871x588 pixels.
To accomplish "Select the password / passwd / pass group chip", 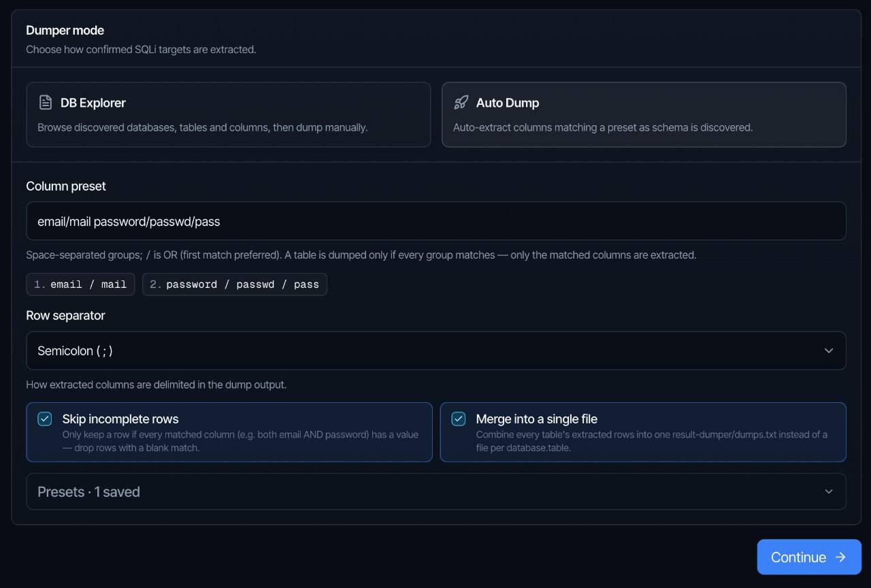I will (235, 284).
